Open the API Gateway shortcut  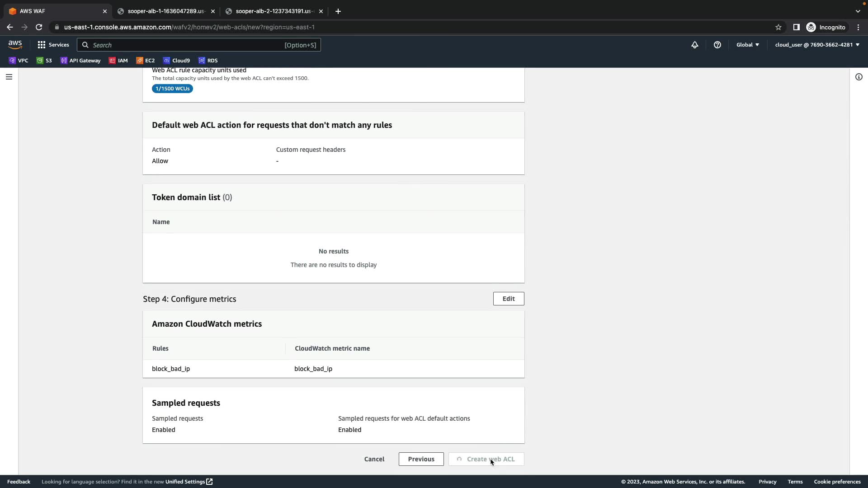(80, 61)
